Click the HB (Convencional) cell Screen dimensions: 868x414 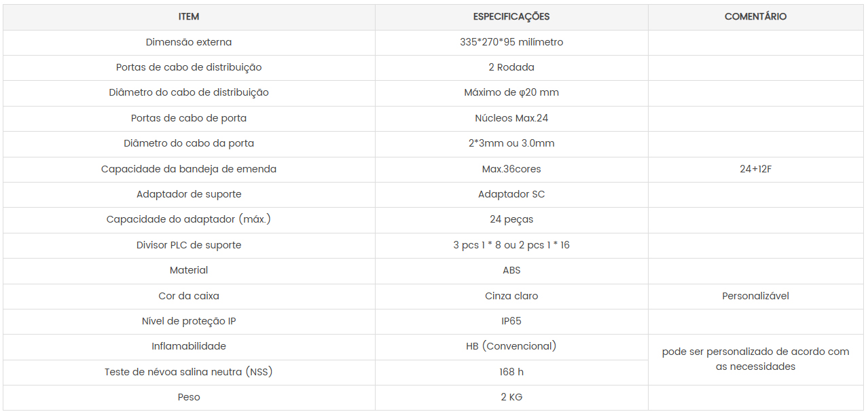pos(511,346)
